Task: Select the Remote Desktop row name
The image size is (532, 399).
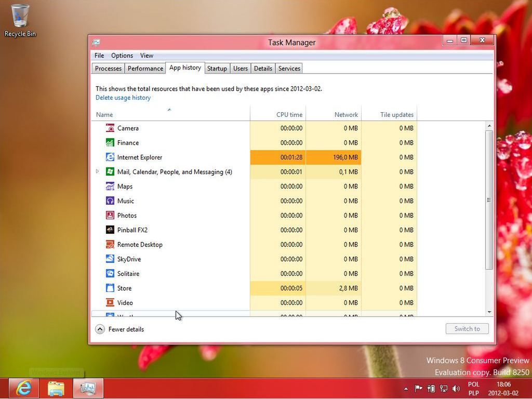Action: [140, 245]
